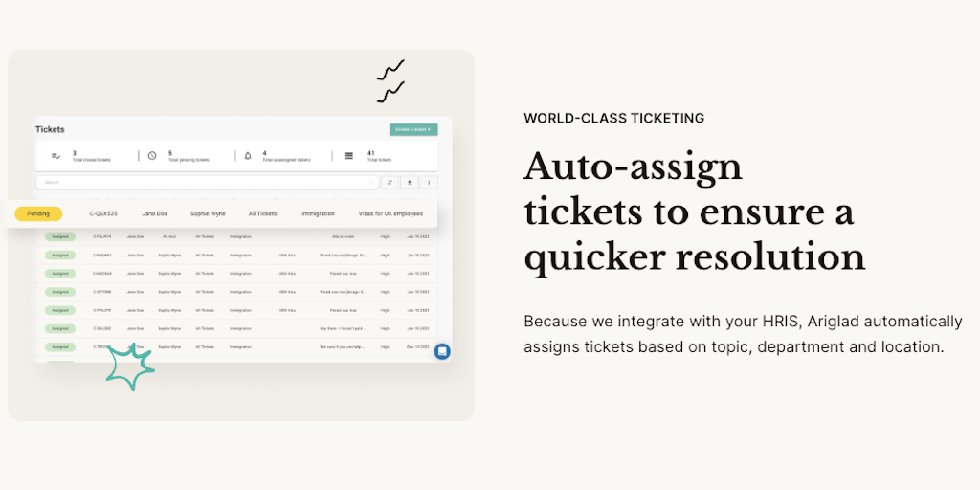Click the closed tickets checklist icon
The width and height of the screenshot is (980, 490).
(56, 156)
